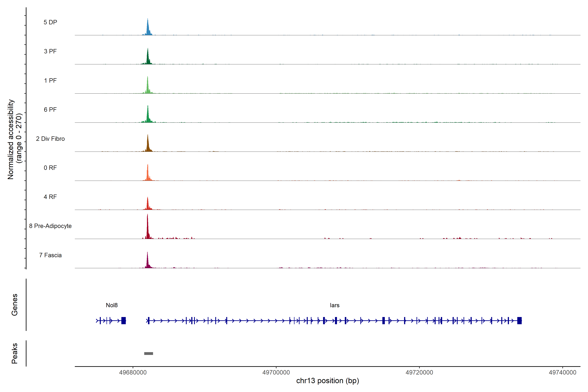This screenshot has height=392, width=588.
Task: Click the Nol8 gene label
Action: [x=112, y=305]
